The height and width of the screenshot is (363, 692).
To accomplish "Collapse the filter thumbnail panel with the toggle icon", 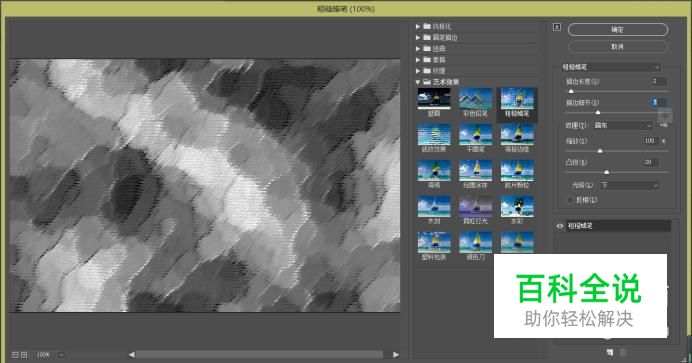I will coord(557,27).
